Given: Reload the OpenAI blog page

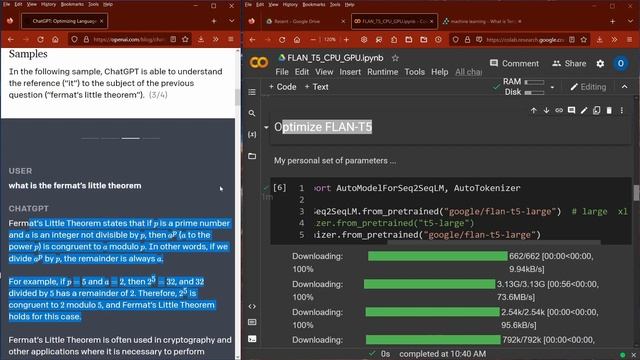Looking at the screenshot, I should tap(40, 40).
